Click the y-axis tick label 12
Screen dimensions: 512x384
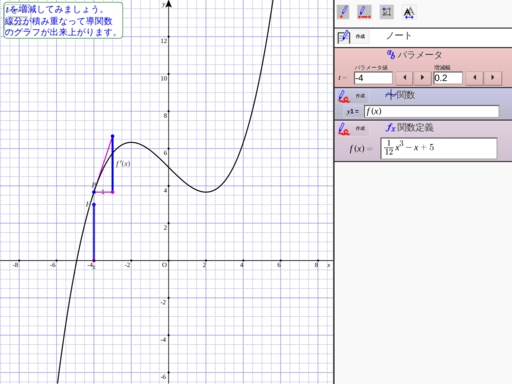click(x=163, y=41)
